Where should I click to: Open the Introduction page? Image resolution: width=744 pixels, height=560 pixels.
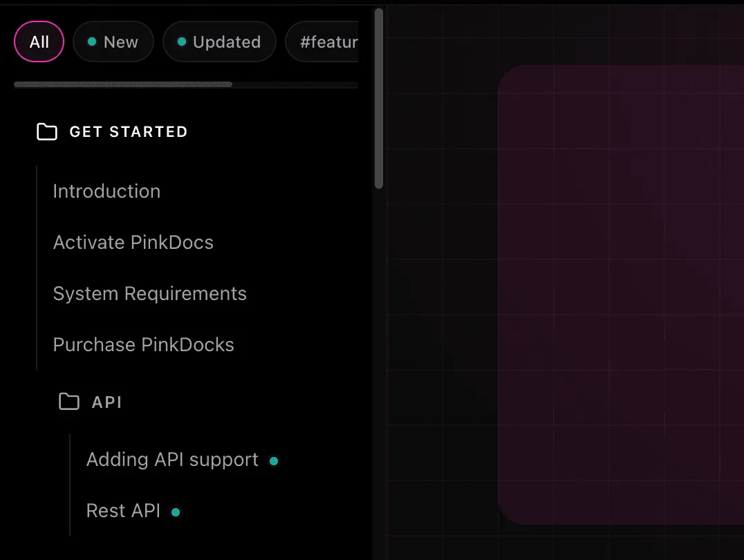106,192
